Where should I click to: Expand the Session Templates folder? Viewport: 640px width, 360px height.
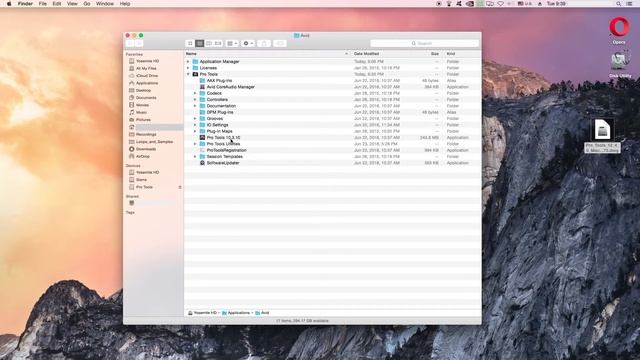(x=195, y=156)
